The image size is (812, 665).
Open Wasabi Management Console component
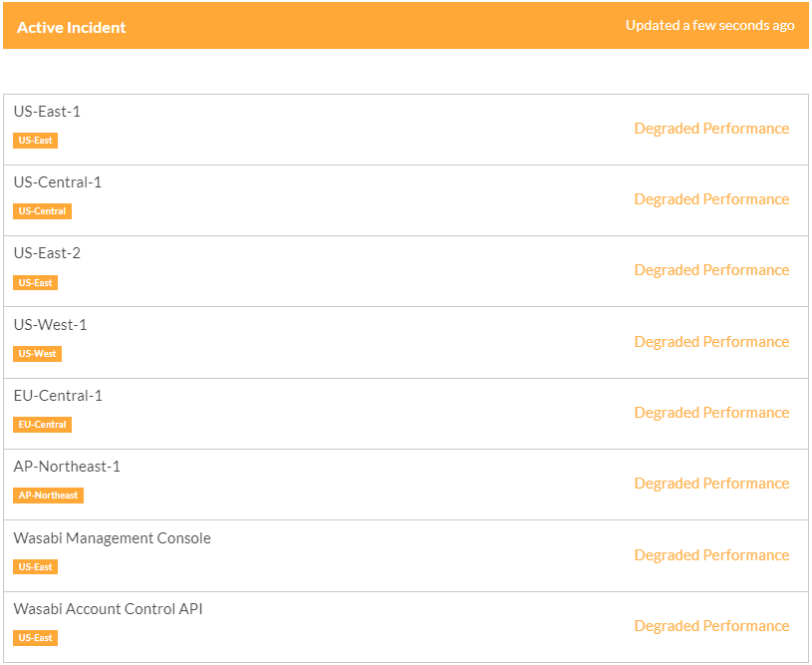click(406, 556)
